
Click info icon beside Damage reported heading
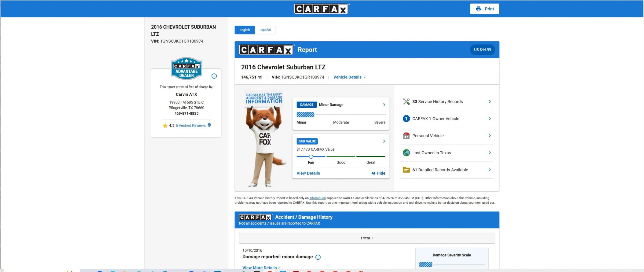coord(318,257)
